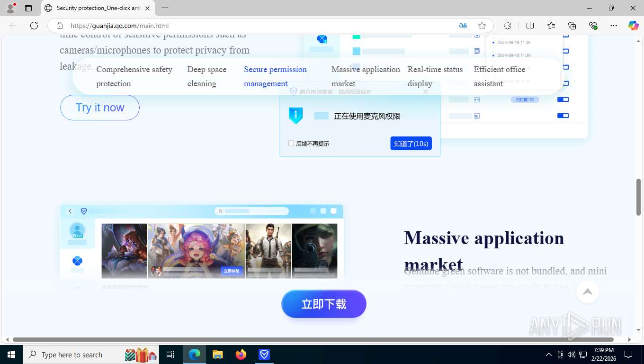Viewport: 644px width, 364px height.
Task: Click the user avatar in app sidebar
Action: 77,231
